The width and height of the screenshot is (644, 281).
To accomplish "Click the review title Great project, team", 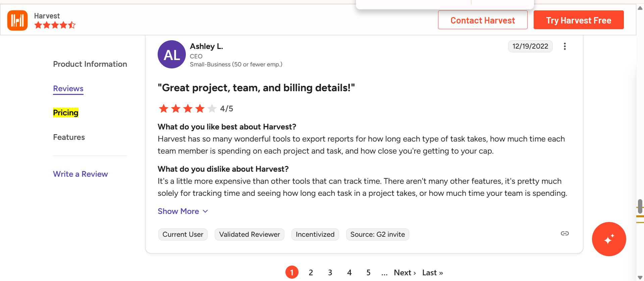I will (256, 88).
